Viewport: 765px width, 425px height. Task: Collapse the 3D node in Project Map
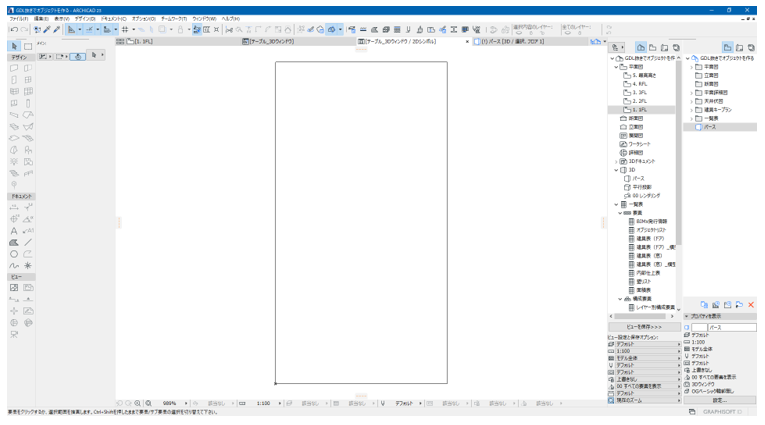(616, 170)
